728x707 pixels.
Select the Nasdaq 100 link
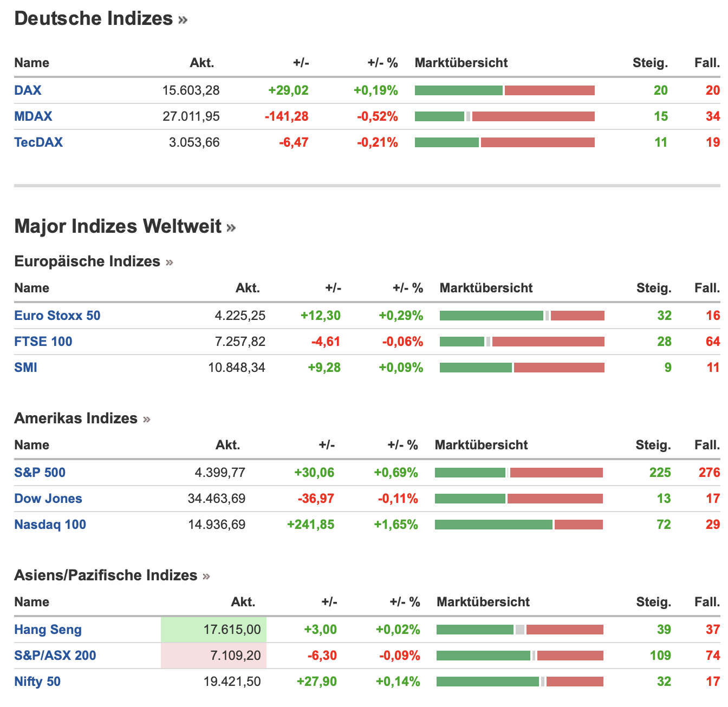pyautogui.click(x=50, y=525)
